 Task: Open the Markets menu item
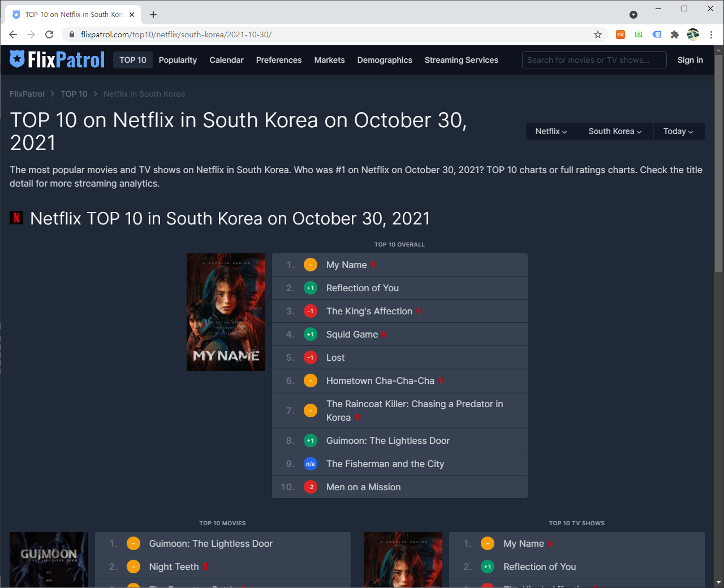click(330, 60)
